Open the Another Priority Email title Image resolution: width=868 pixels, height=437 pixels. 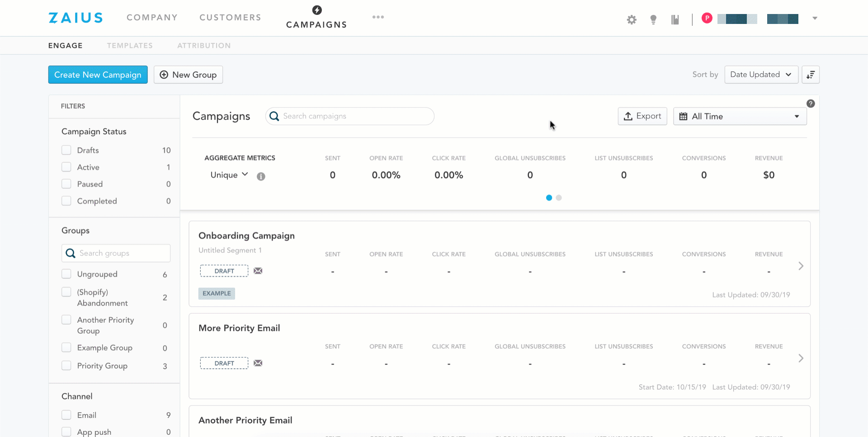(245, 420)
